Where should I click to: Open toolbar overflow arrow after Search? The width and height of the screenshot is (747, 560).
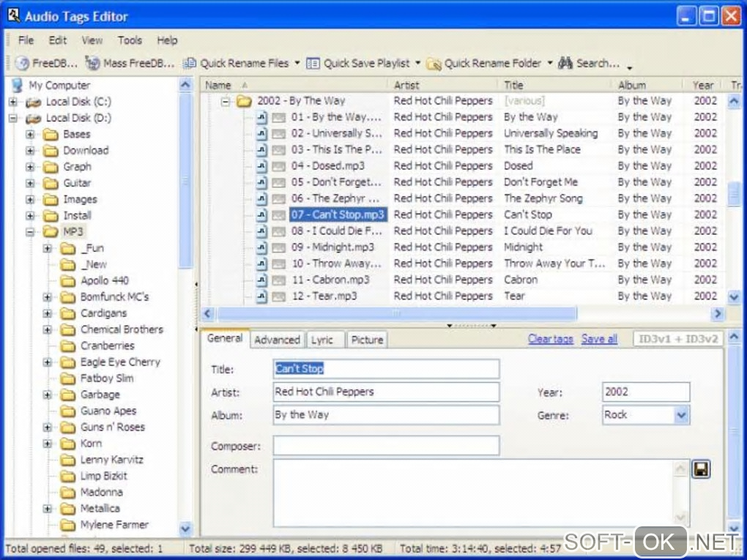coord(630,67)
